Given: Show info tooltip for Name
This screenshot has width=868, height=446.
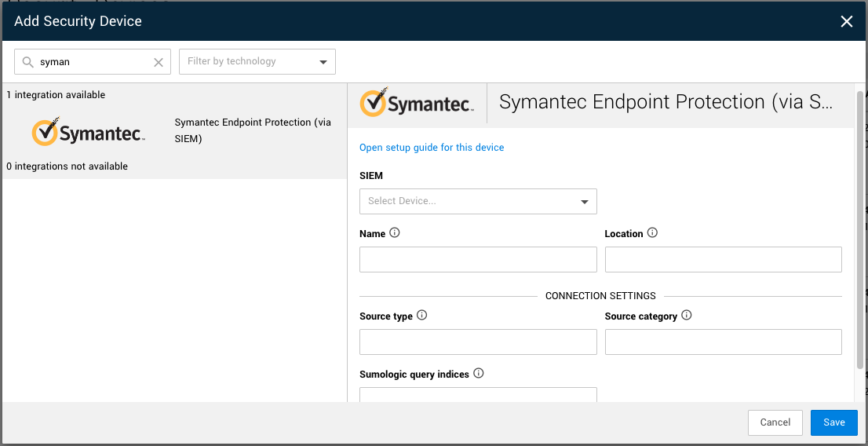Looking at the screenshot, I should [x=394, y=232].
